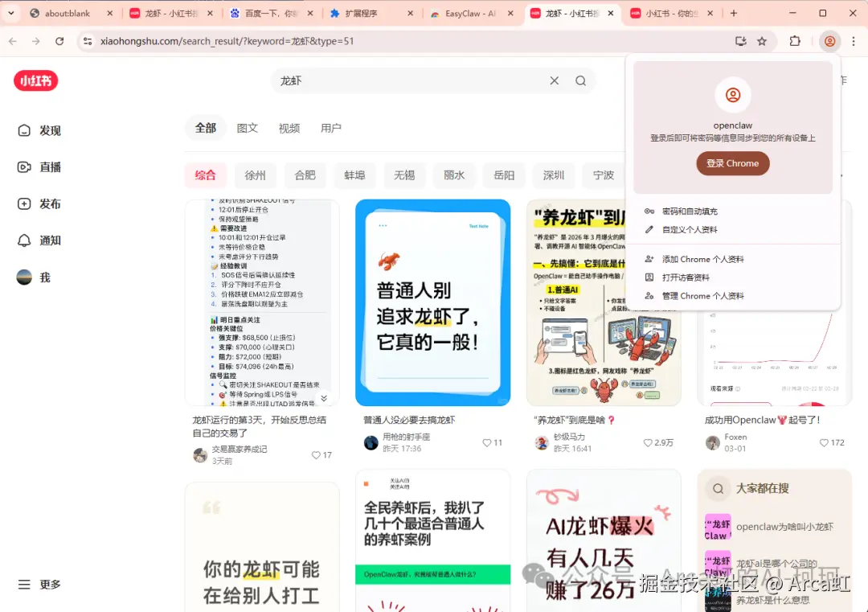Open the extensions puzzle icon

(x=795, y=41)
